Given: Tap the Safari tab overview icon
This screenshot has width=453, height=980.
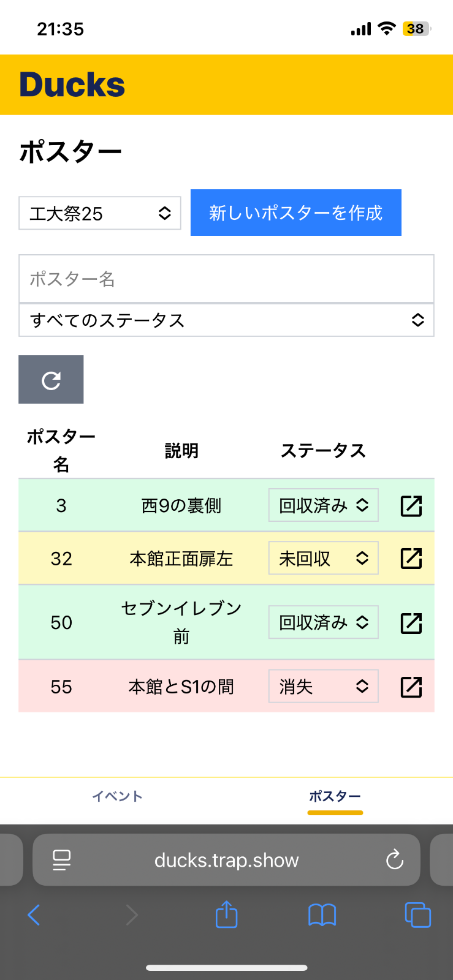Looking at the screenshot, I should (x=417, y=915).
